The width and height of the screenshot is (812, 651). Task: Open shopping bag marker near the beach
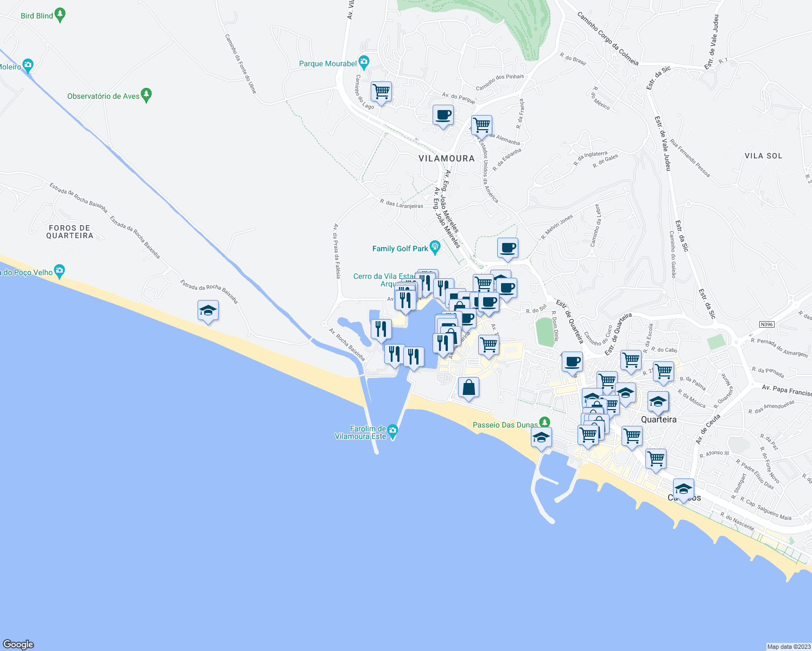pos(469,389)
